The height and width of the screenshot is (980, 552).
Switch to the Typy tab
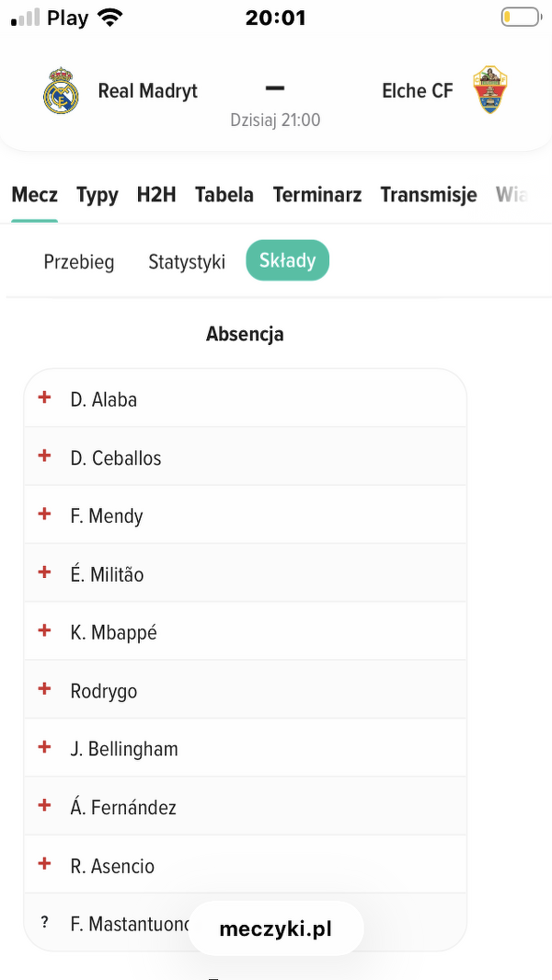(x=97, y=195)
